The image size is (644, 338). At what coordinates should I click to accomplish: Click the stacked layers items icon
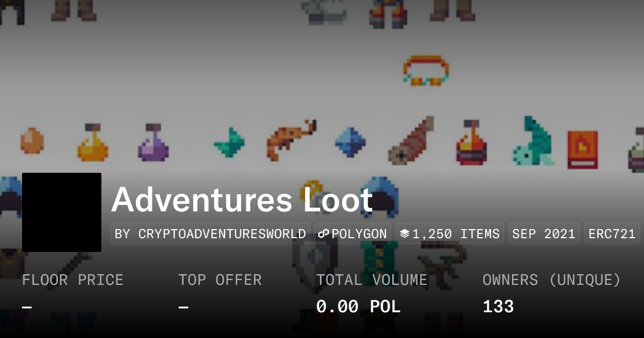pos(405,234)
